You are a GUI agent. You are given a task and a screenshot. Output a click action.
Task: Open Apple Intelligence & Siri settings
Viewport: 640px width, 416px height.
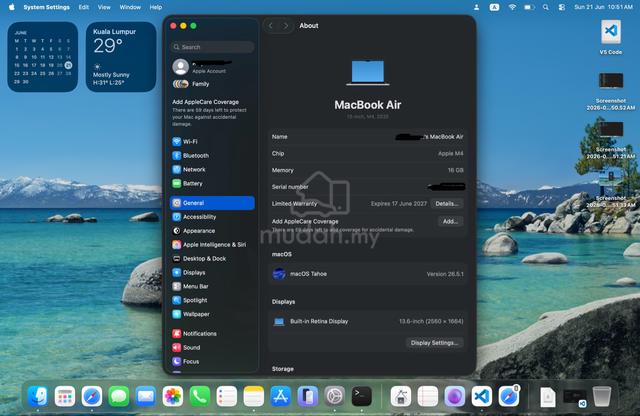212,245
